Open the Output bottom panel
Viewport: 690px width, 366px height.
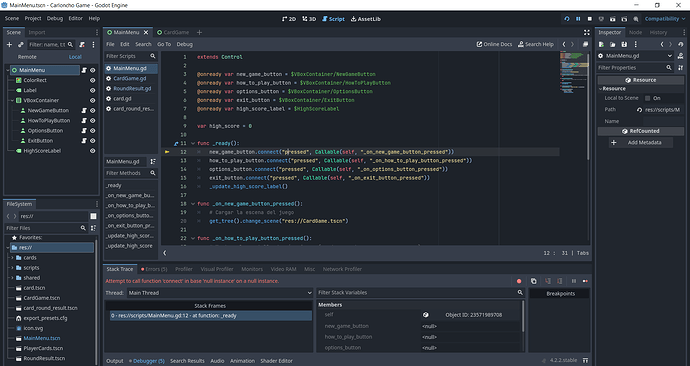click(x=115, y=361)
